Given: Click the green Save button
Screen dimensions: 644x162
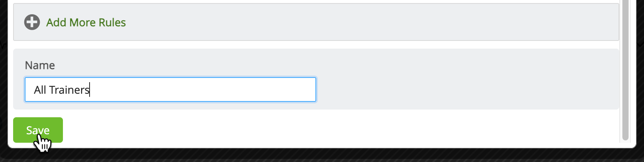Looking at the screenshot, I should point(38,130).
